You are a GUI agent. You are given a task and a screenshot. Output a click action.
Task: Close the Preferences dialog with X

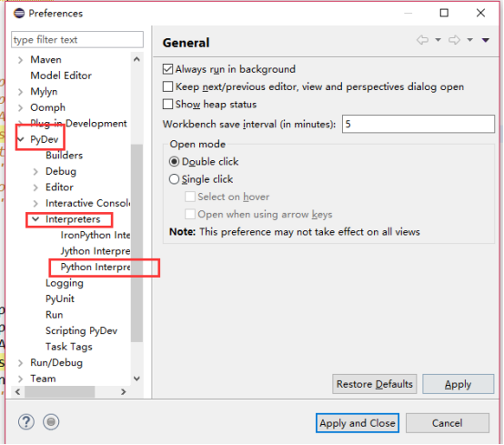(480, 13)
